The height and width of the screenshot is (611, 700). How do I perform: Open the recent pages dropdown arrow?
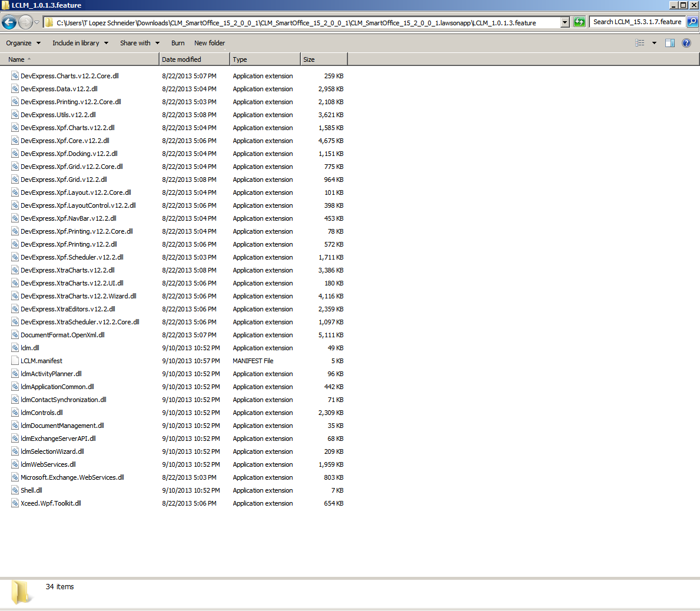pos(37,22)
